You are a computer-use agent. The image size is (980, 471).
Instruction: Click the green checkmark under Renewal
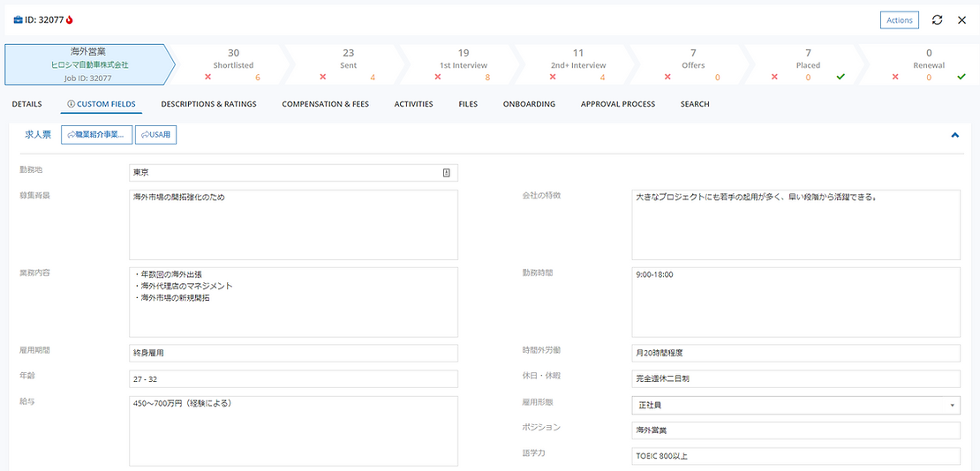(x=961, y=77)
